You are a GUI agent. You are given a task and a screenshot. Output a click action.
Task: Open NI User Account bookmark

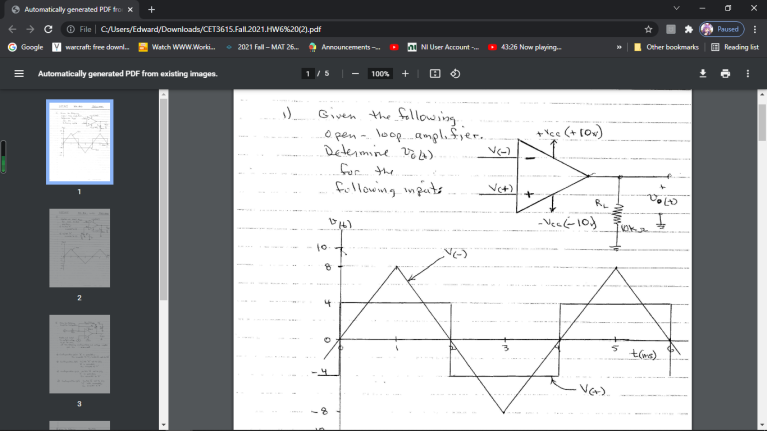(444, 47)
